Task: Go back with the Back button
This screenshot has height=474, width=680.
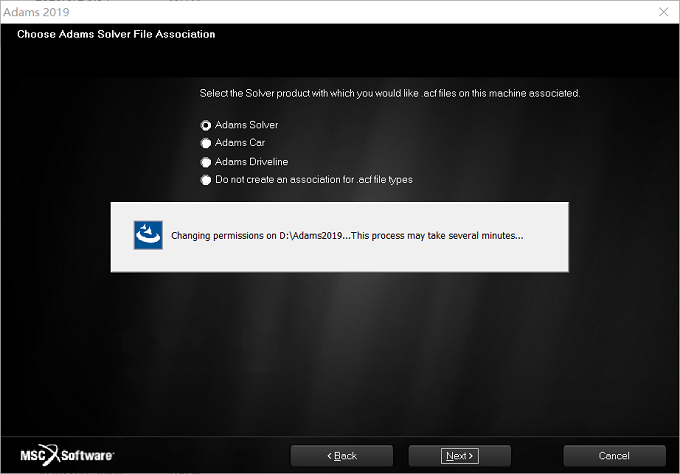Action: (342, 456)
